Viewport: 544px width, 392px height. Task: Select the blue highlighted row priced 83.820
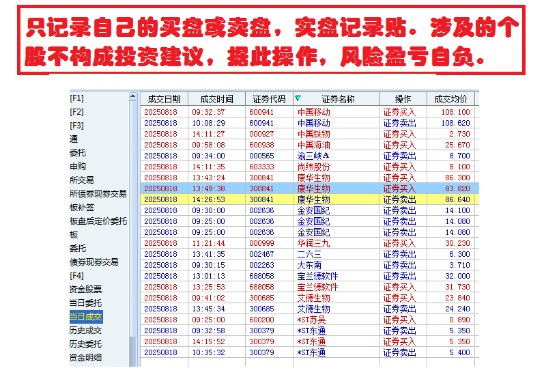coord(310,188)
